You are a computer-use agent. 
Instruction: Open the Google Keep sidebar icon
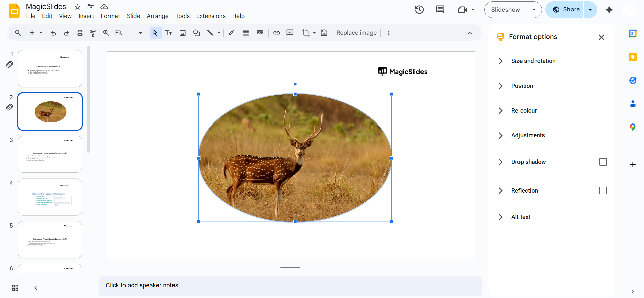[633, 57]
